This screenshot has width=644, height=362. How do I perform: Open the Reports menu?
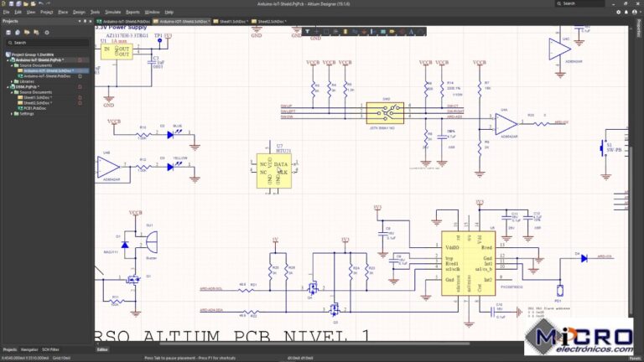point(132,13)
